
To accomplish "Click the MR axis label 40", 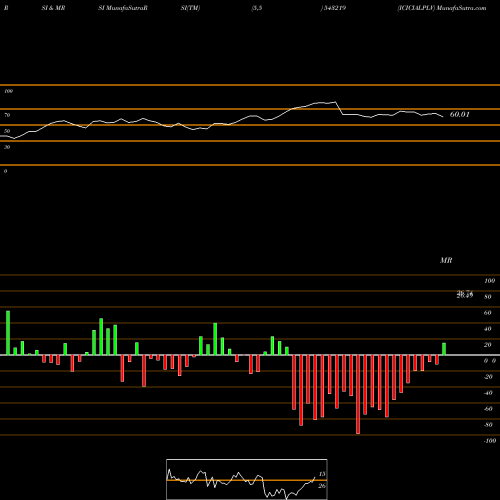I will [x=488, y=329].
